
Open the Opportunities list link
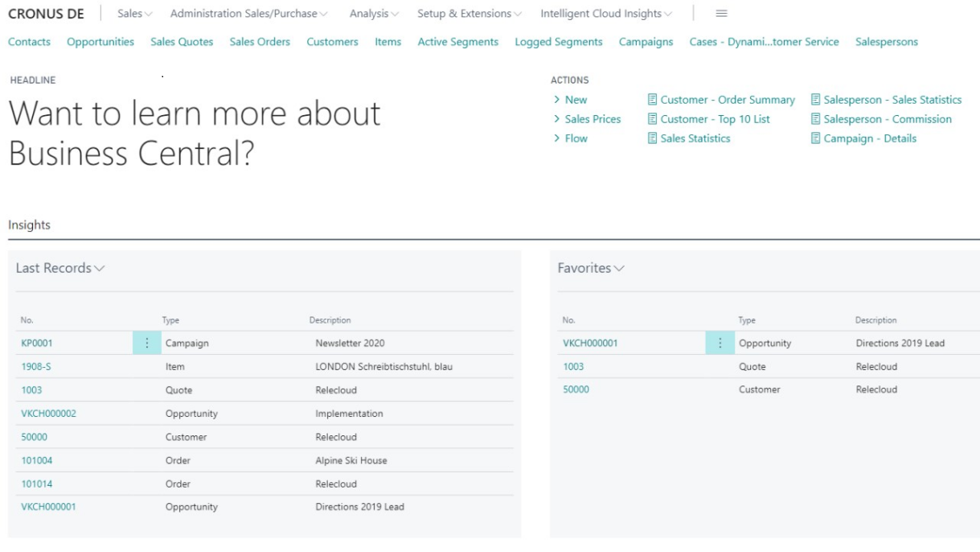[x=100, y=42]
